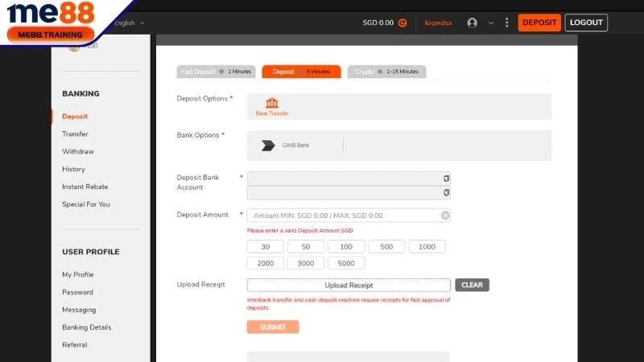Switch to the Fast Deposit tab
Viewport: 644px width, 362px height.
[216, 72]
